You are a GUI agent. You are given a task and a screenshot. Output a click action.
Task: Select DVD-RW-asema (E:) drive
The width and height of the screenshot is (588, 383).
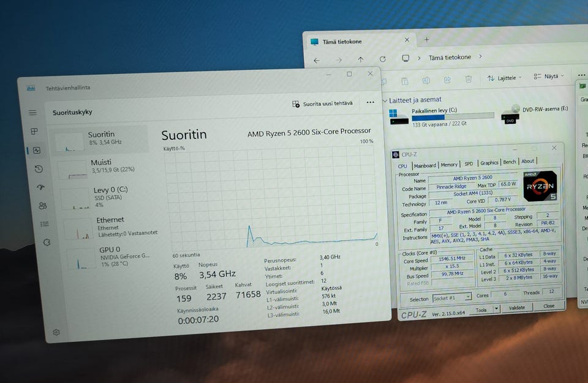pyautogui.click(x=535, y=114)
